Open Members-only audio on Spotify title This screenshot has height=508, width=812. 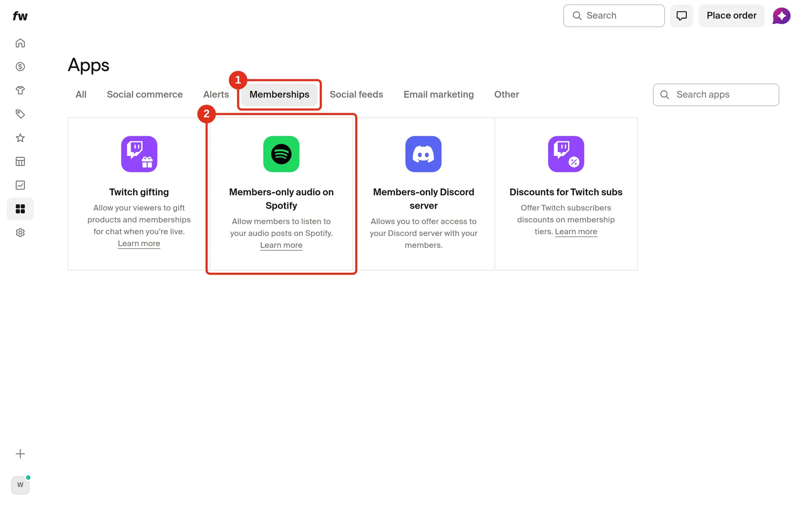coord(281,199)
